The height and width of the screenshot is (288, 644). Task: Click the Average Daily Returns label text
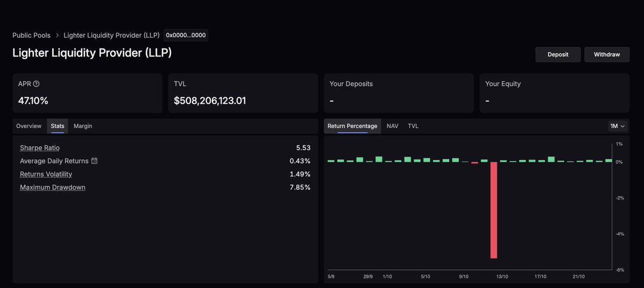[54, 161]
